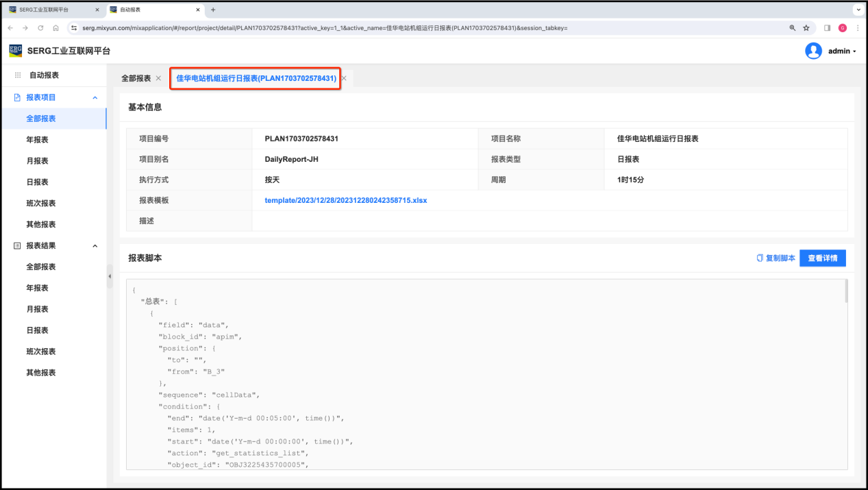
Task: Click the 自动报表 grid menu icon
Action: (18, 75)
